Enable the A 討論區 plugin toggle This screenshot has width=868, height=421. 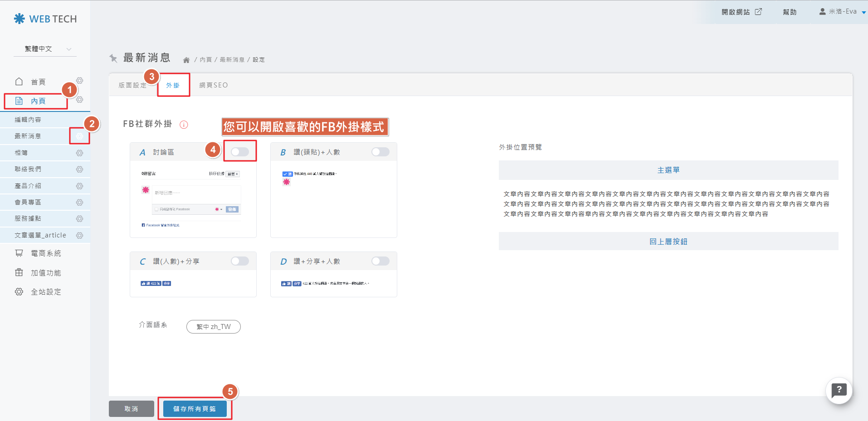tap(240, 152)
